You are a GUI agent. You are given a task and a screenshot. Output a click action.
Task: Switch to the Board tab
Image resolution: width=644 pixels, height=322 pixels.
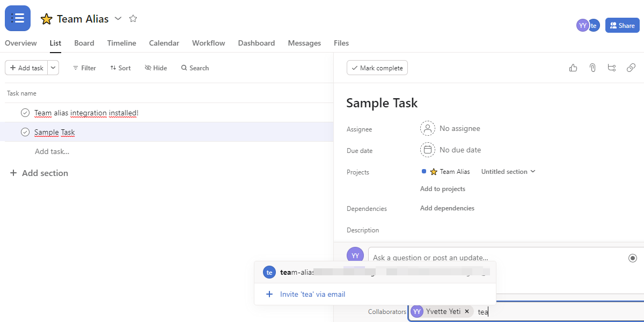click(x=84, y=43)
